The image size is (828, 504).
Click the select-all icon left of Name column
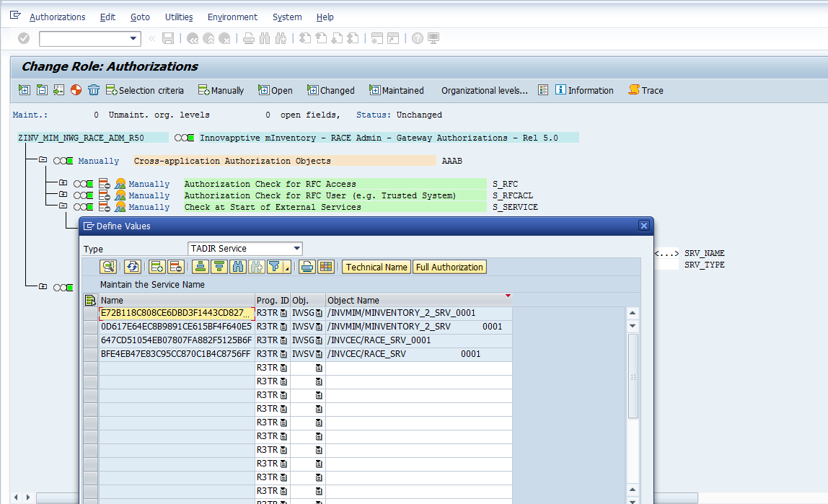coord(90,300)
